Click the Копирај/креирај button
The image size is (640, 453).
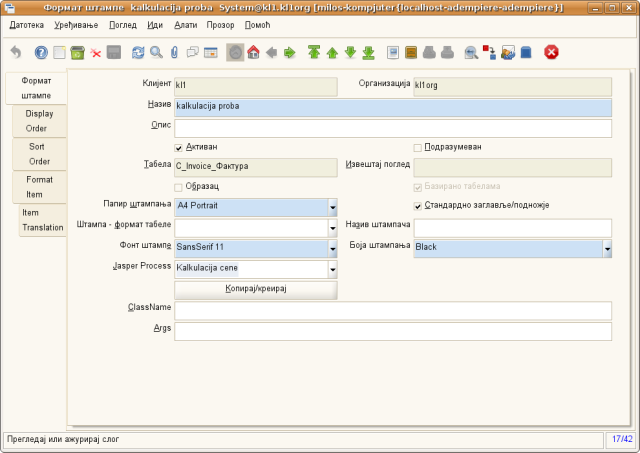(255, 289)
